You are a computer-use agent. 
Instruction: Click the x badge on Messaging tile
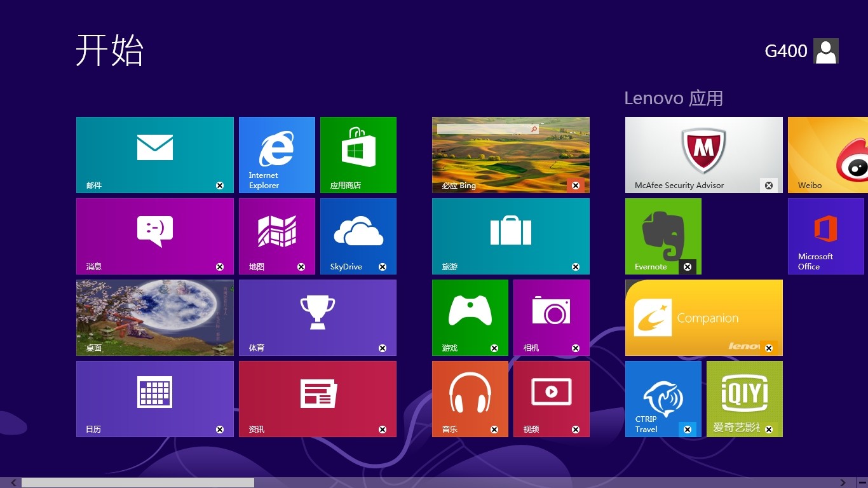pyautogui.click(x=220, y=267)
